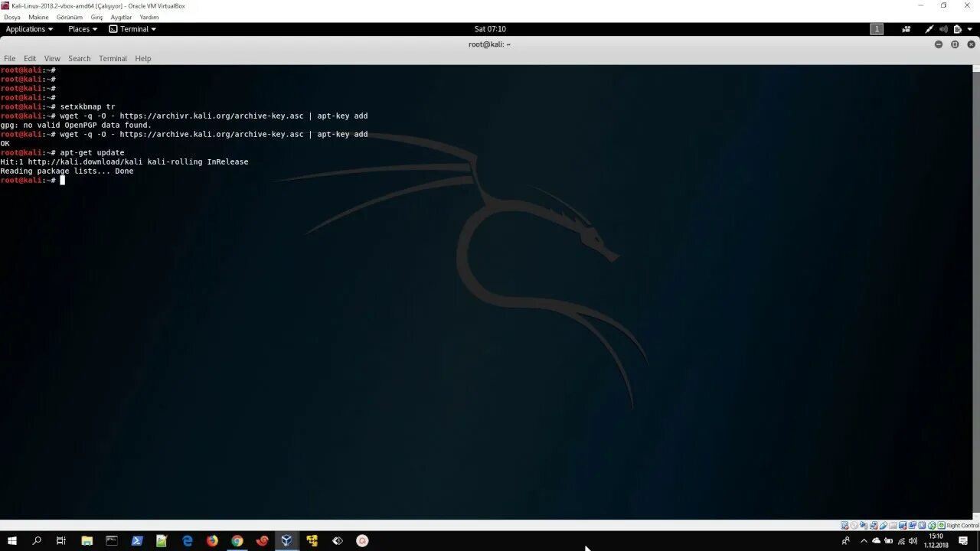Open Google Chrome from taskbar

coord(237,540)
